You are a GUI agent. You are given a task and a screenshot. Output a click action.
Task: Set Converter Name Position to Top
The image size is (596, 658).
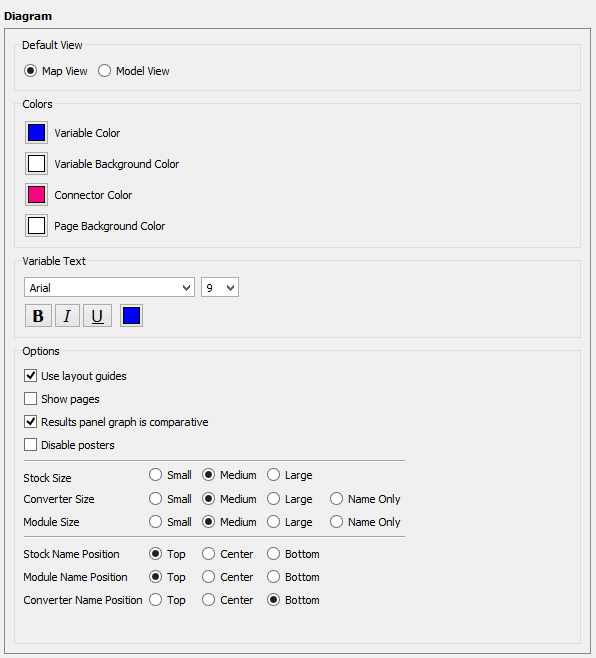(x=155, y=600)
